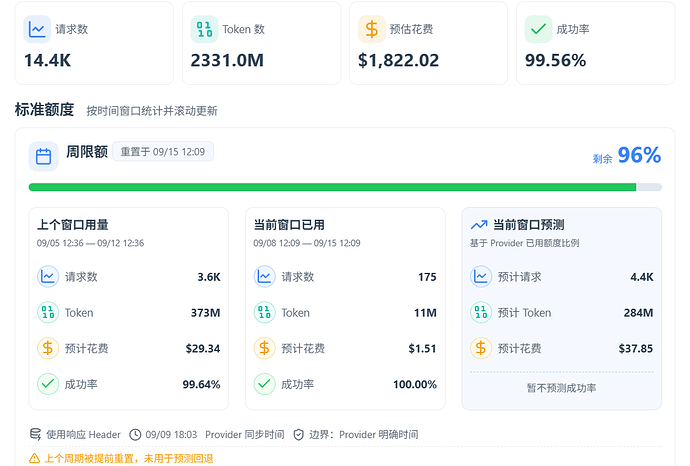Screen dimensions: 690x466
Task: Click the 请求数 line chart icon in top card
Action: [x=37, y=29]
